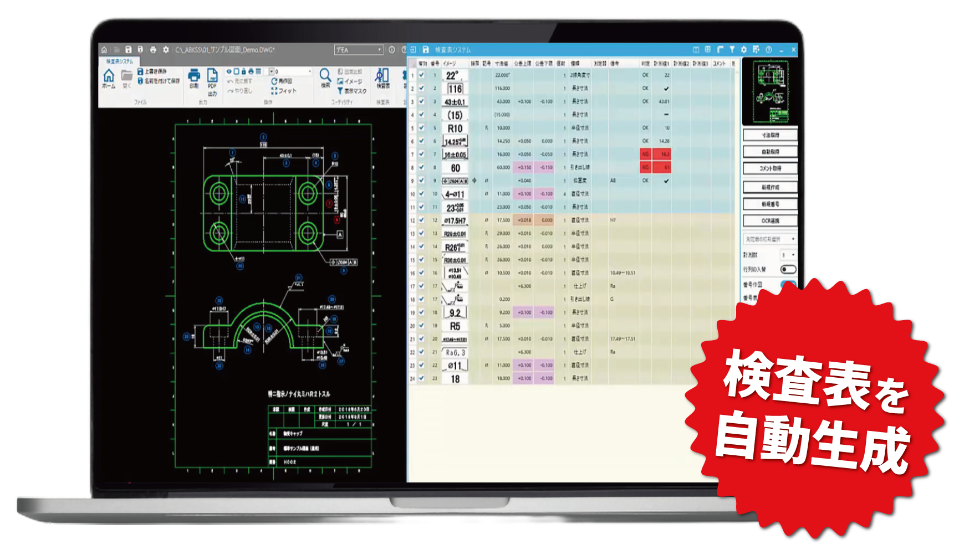Open the 検索 magnifier tool
The width and height of the screenshot is (954, 560).
click(x=325, y=75)
